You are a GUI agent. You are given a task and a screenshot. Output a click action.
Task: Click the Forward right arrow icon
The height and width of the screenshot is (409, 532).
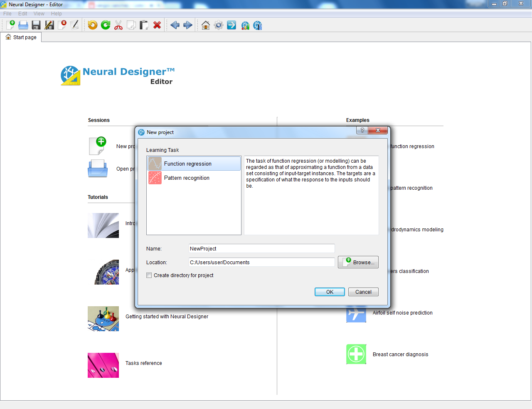(x=188, y=25)
